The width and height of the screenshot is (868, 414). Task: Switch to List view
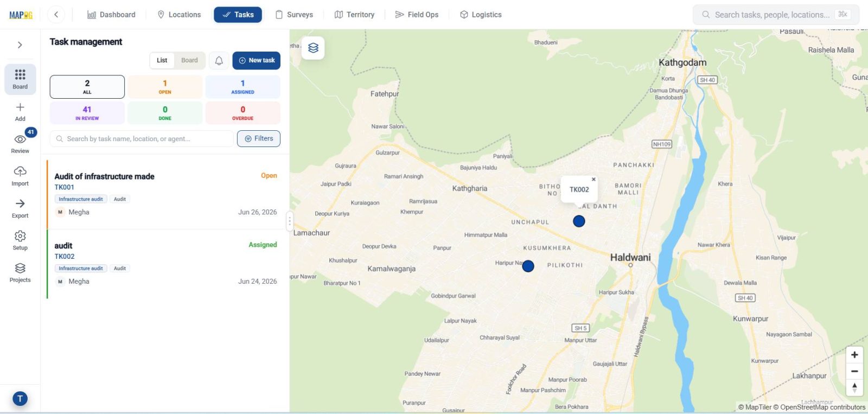click(x=162, y=60)
